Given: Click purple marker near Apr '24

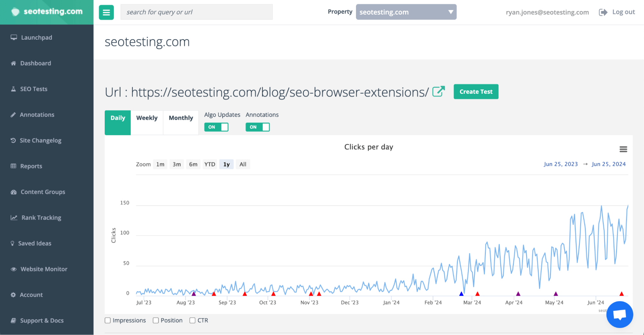Looking at the screenshot, I should [x=518, y=294].
